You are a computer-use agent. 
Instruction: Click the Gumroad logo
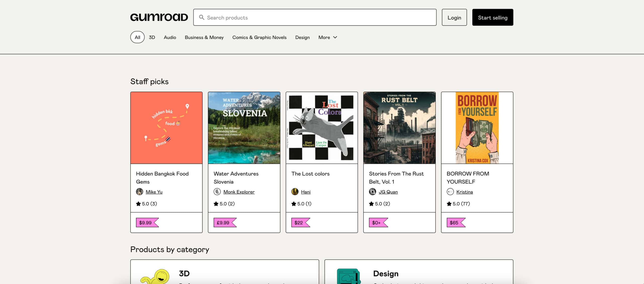tap(159, 17)
